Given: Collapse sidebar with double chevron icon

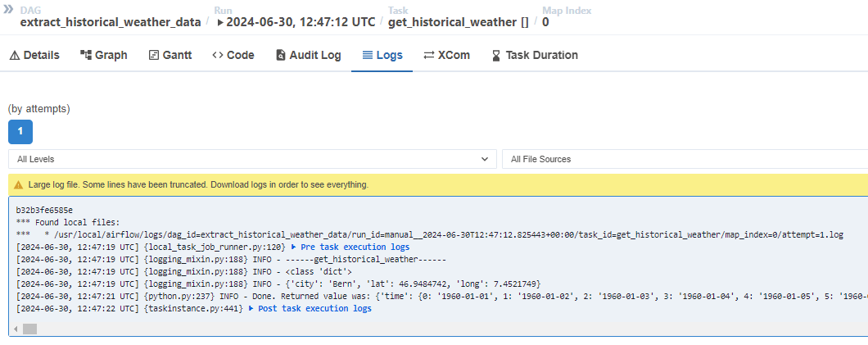Looking at the screenshot, I should (8, 10).
